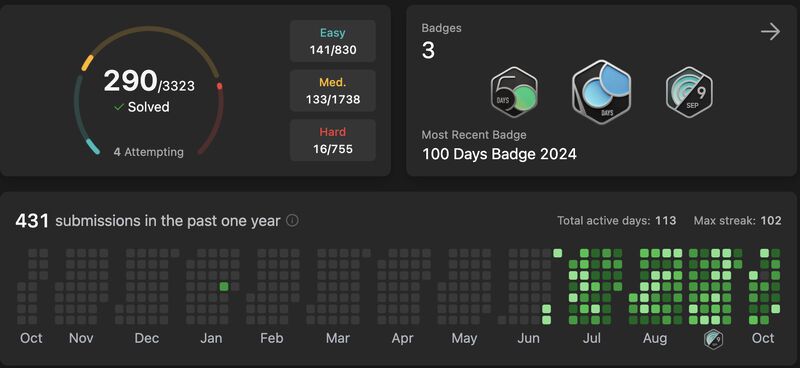
Task: Select the lone green January heatmap cell
Action: click(x=224, y=286)
